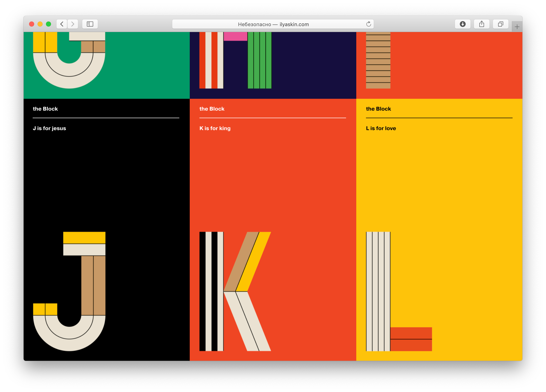The image size is (546, 392).
Task: Click the ilyaskin.com address bar
Action: [273, 24]
